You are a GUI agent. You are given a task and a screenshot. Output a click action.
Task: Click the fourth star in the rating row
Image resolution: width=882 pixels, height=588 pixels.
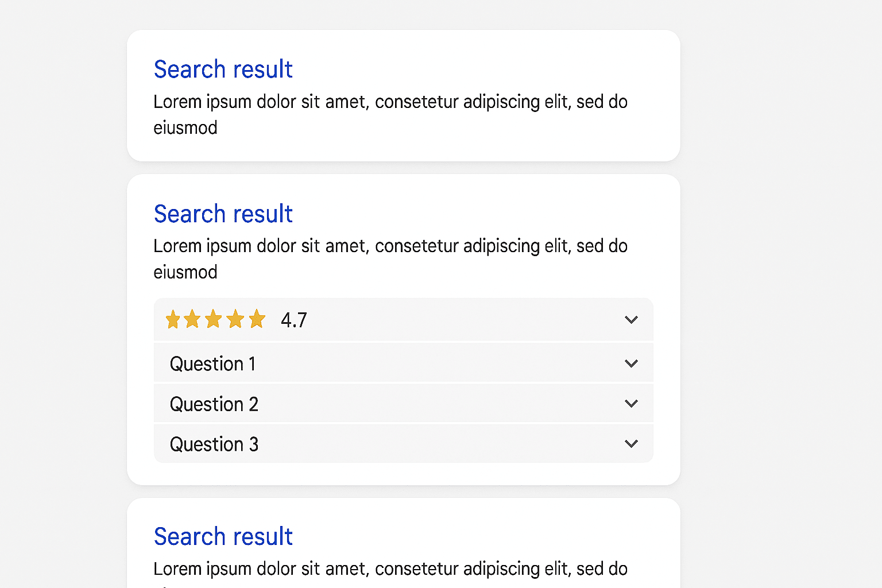[235, 319]
